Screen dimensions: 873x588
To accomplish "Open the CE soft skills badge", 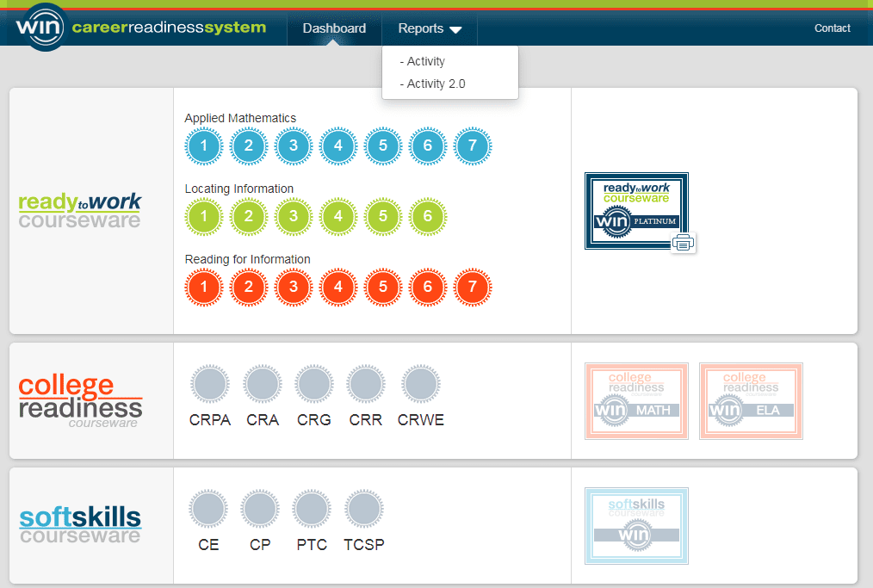I will 208,510.
